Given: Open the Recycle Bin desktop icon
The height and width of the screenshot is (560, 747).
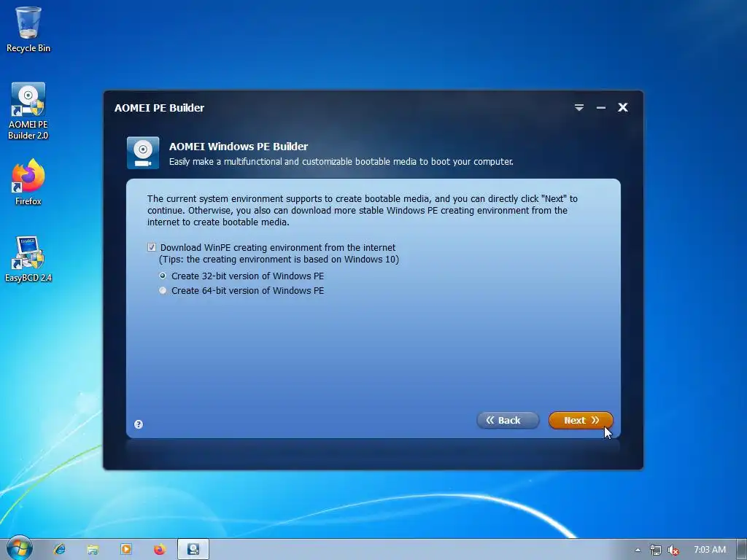Looking at the screenshot, I should click(28, 29).
